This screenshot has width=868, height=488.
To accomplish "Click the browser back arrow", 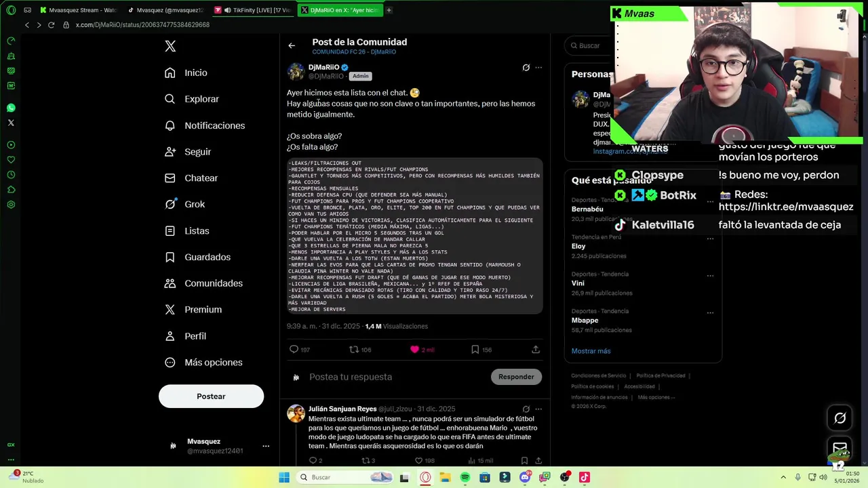I will (x=26, y=25).
